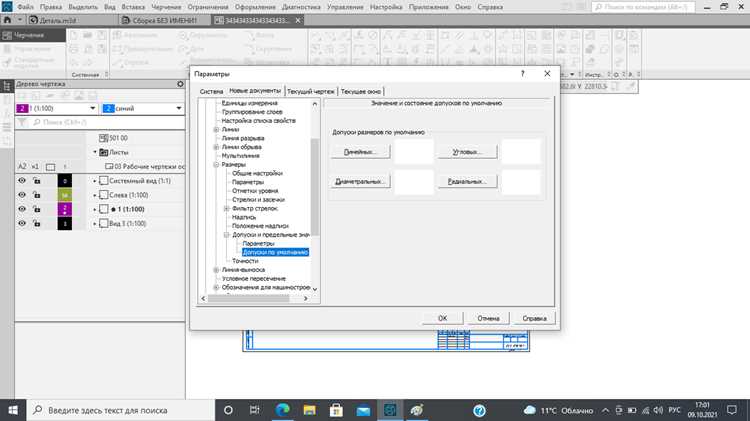Select Точности item in parameters tree

tap(245, 261)
